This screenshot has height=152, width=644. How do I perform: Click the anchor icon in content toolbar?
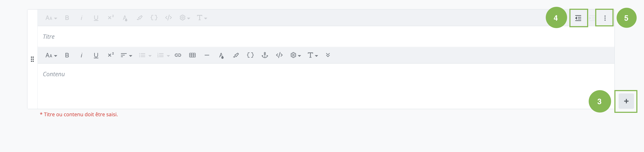[x=265, y=55]
